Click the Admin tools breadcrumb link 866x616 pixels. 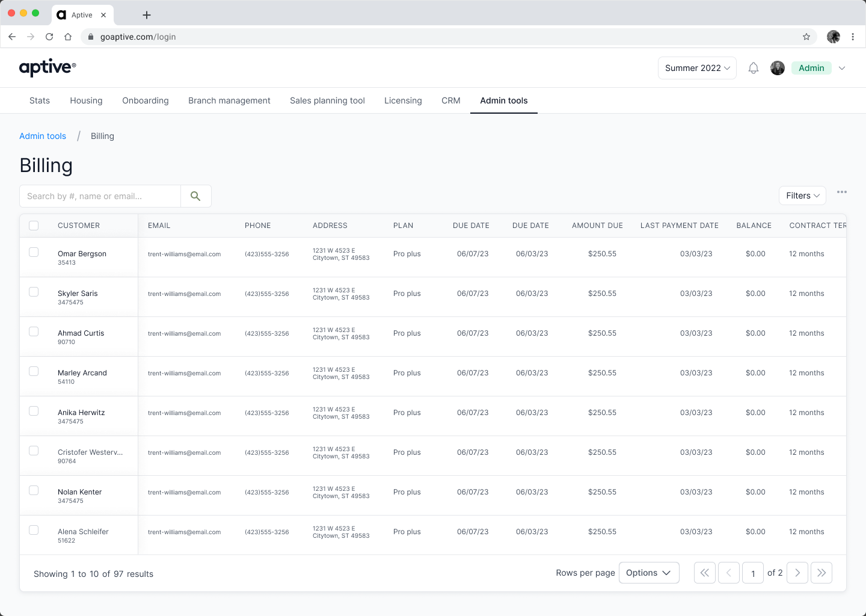click(43, 136)
